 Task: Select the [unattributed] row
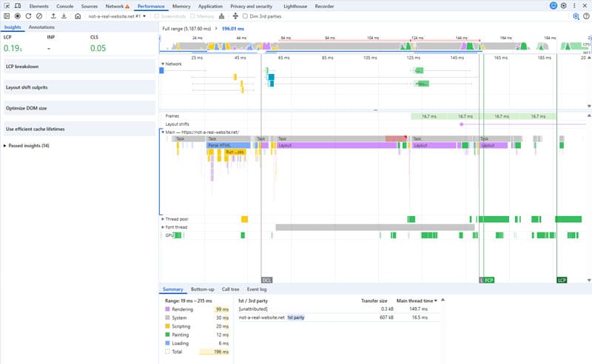click(x=339, y=309)
